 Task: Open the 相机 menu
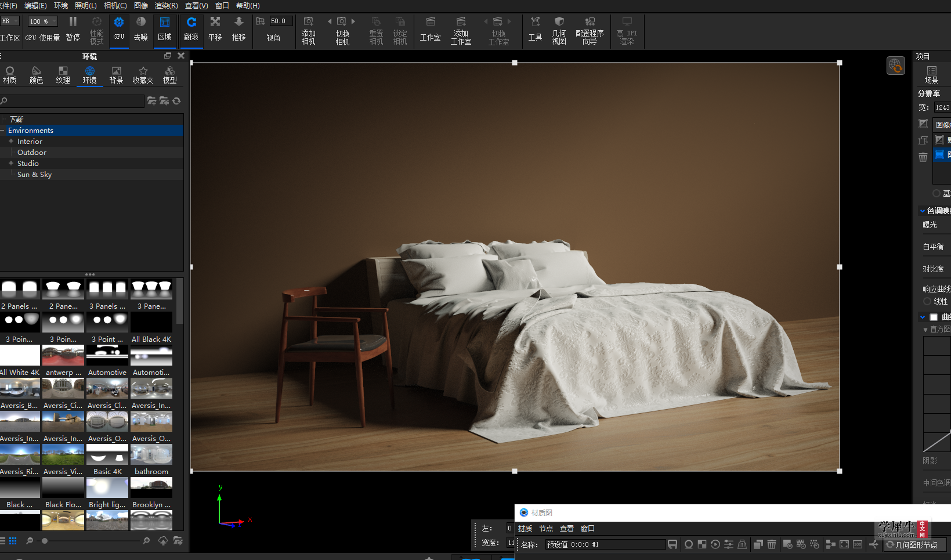pos(115,6)
